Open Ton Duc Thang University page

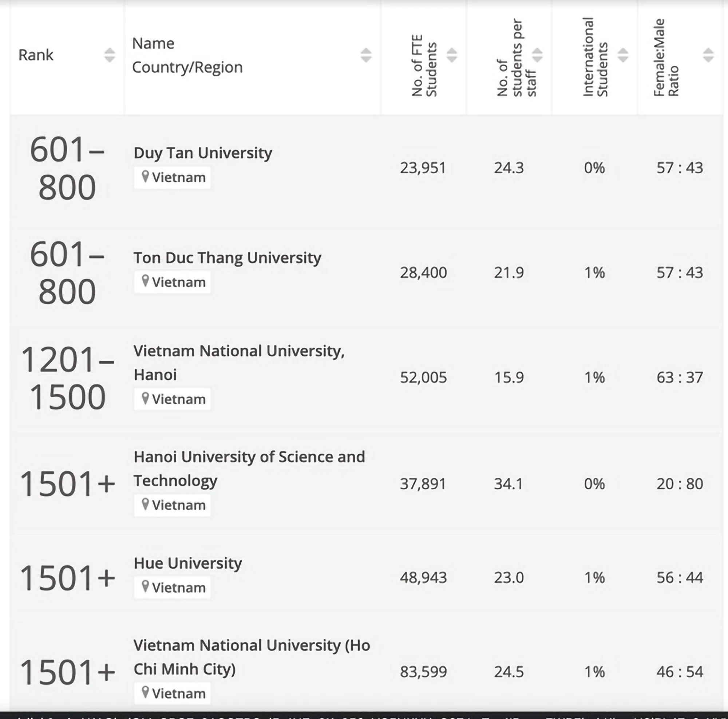pyautogui.click(x=227, y=258)
